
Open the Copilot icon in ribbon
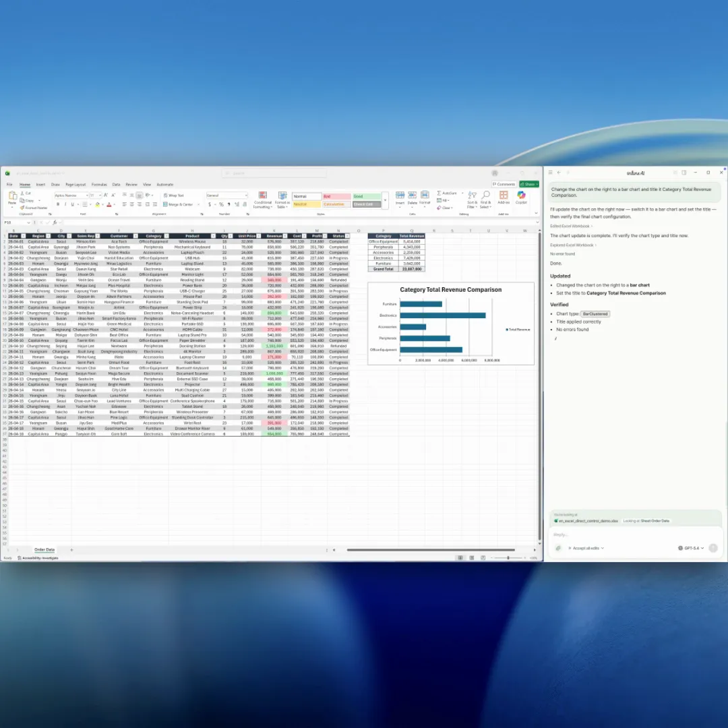point(521,196)
